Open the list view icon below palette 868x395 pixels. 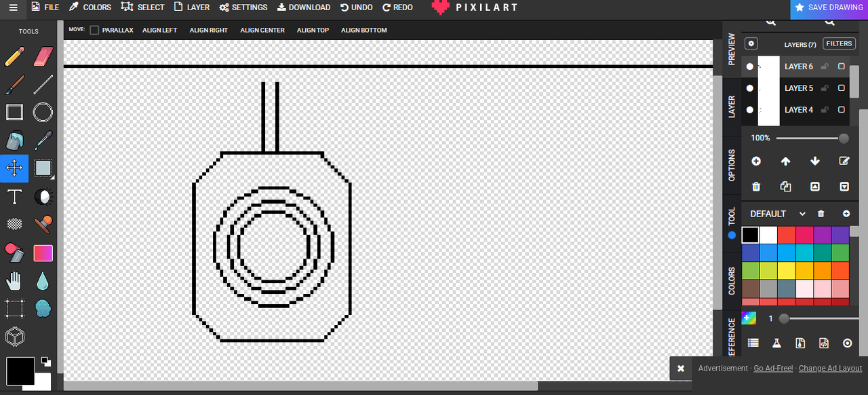[753, 343]
